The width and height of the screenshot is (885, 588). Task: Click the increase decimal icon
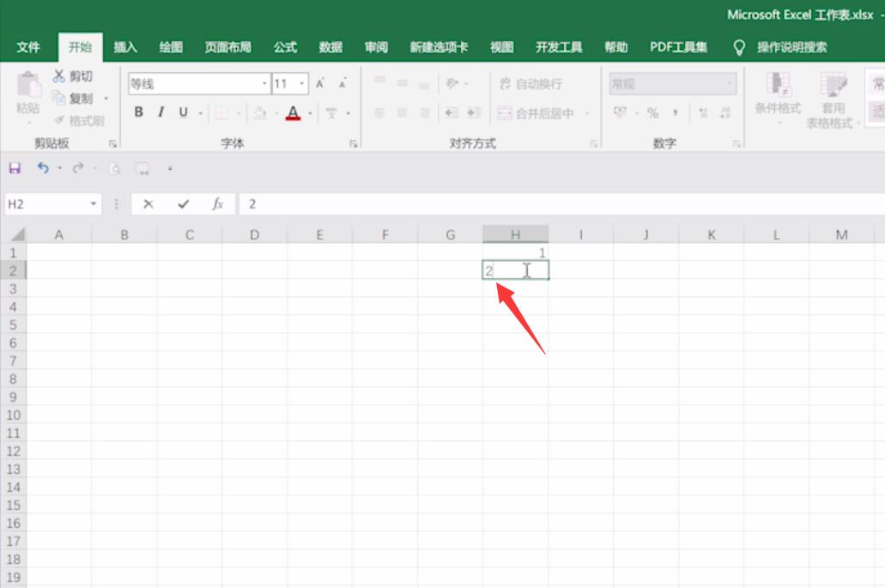[703, 112]
